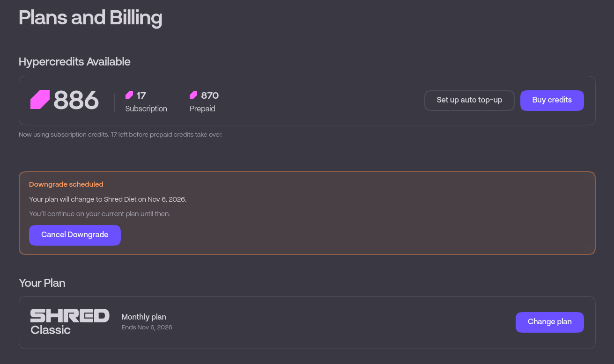Click the Classic plan name label
Viewport: 614px width, 364px height.
51,330
